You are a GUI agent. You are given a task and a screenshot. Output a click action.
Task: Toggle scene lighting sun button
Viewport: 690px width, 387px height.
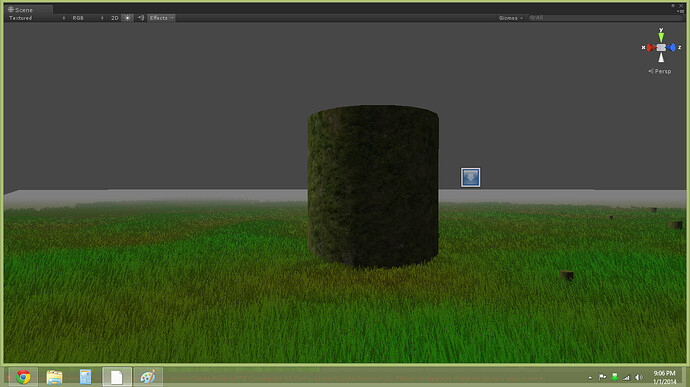(x=127, y=18)
